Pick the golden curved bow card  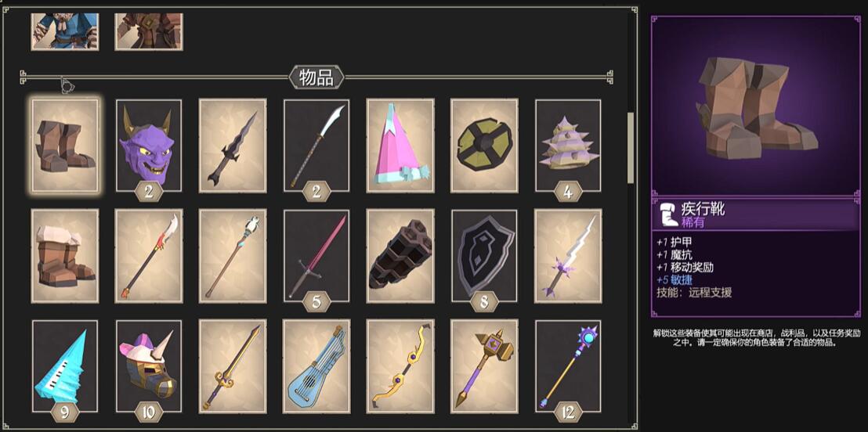click(x=400, y=366)
